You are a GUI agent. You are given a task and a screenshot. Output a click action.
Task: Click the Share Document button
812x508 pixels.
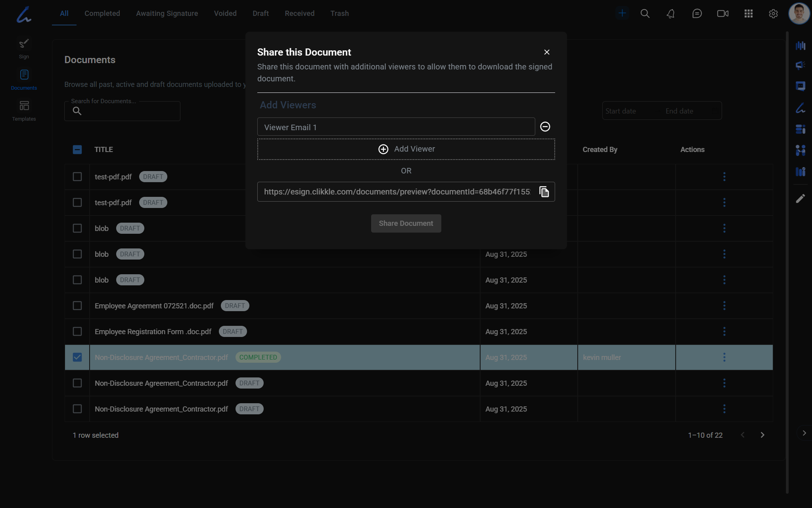pos(406,223)
